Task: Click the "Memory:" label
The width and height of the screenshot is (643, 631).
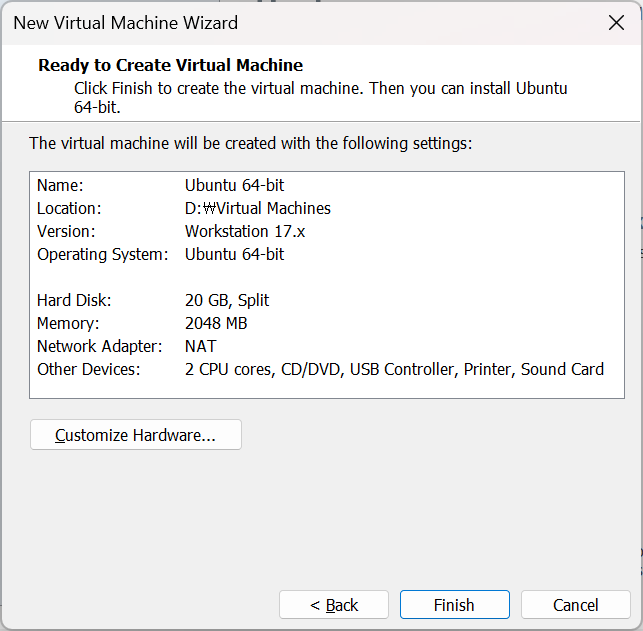Action: [x=68, y=323]
